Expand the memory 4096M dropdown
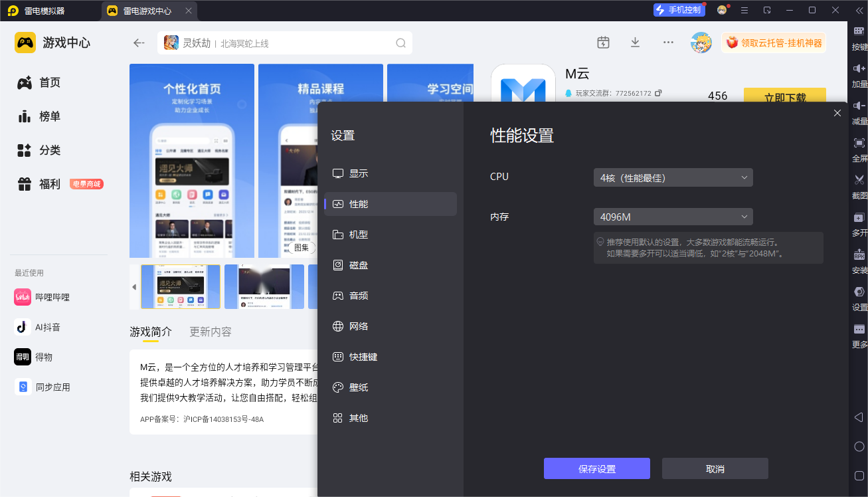This screenshot has width=868, height=497. (x=673, y=217)
